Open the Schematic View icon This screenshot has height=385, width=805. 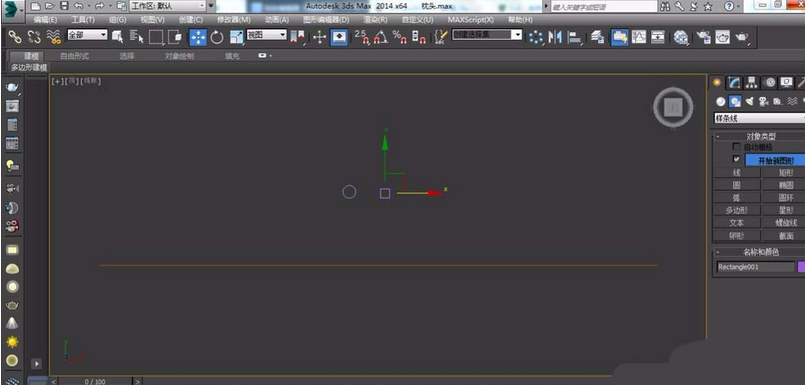pyautogui.click(x=658, y=37)
